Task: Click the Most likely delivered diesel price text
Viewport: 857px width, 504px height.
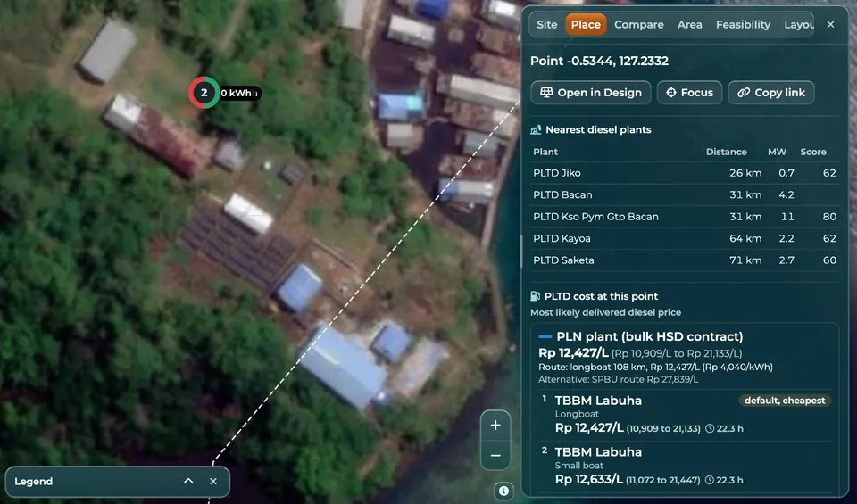Action: 605,312
